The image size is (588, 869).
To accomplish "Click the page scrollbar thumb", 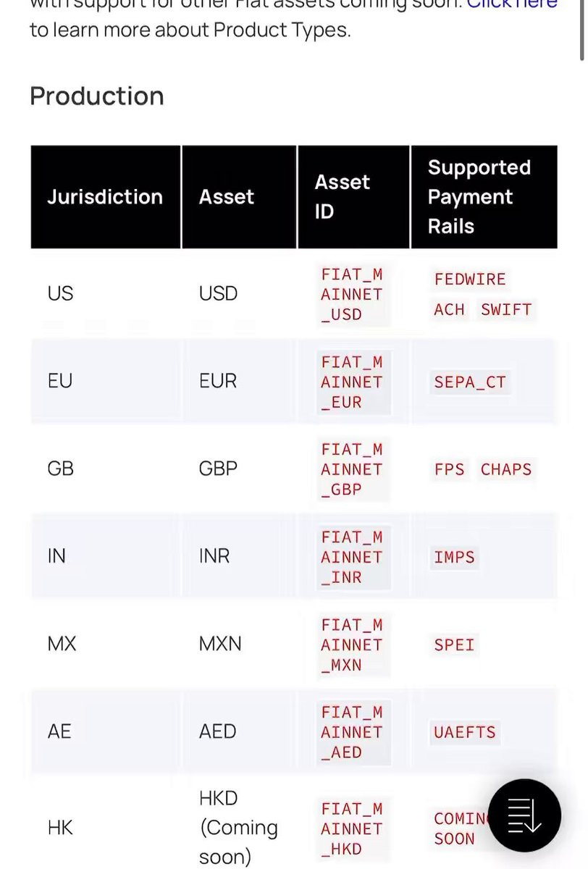I will click(x=582, y=29).
